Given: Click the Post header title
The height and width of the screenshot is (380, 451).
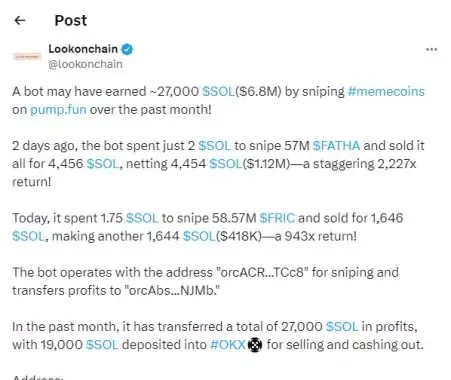Looking at the screenshot, I should click(71, 21).
